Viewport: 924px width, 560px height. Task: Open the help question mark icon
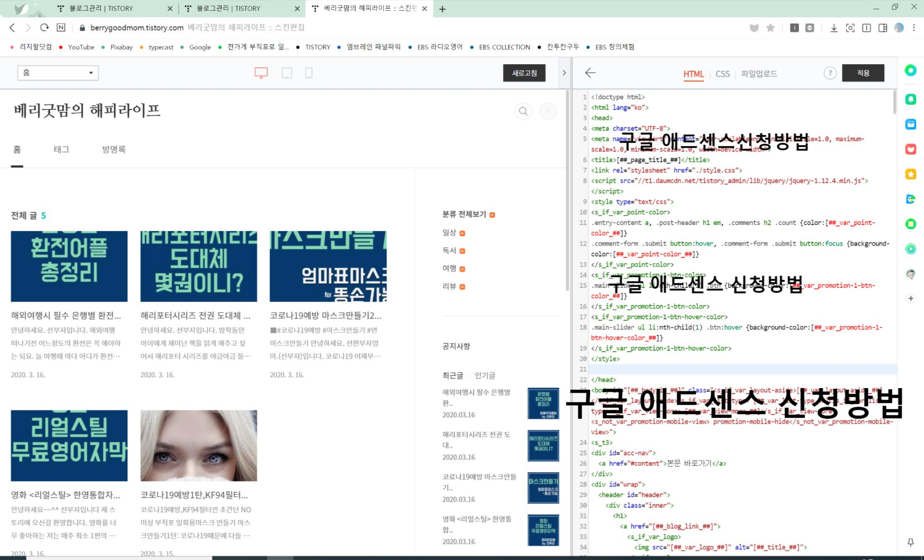pyautogui.click(x=830, y=73)
